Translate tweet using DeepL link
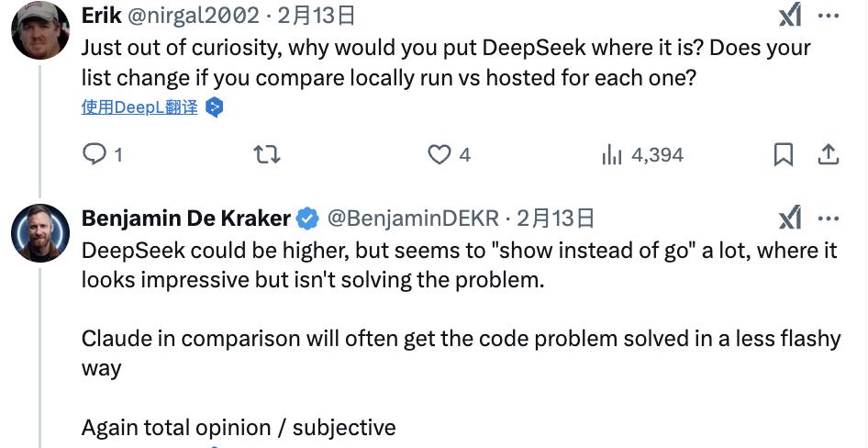Image resolution: width=868 pixels, height=448 pixels. [139, 106]
